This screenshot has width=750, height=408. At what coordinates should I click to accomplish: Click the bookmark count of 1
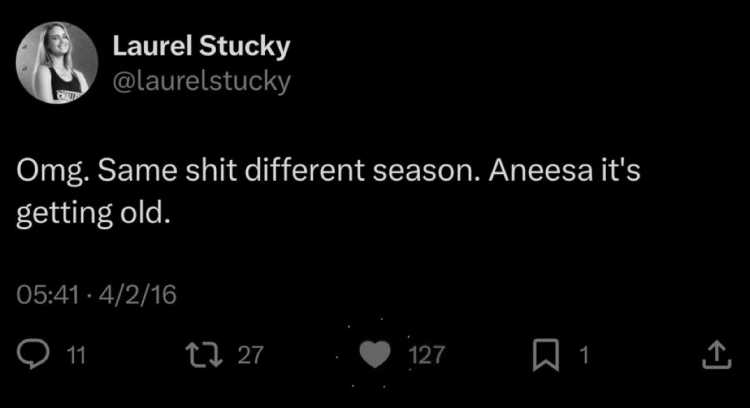584,355
